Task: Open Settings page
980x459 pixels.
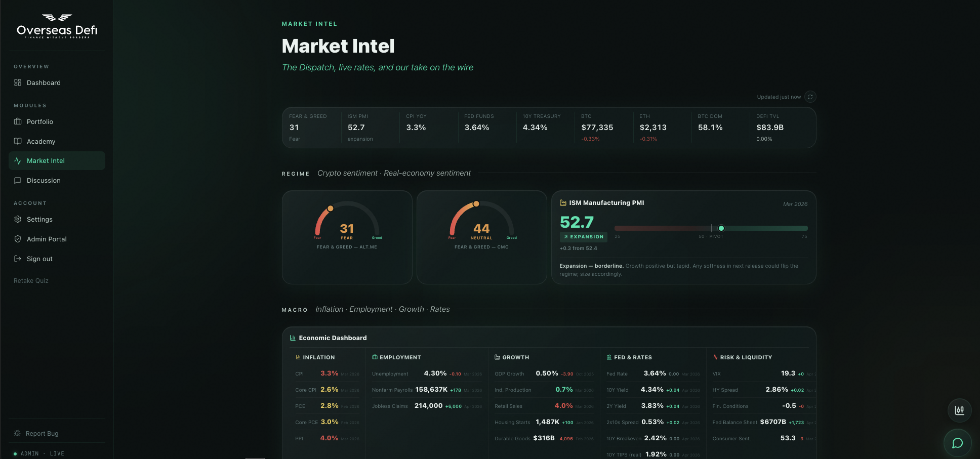Action: pos(57,219)
